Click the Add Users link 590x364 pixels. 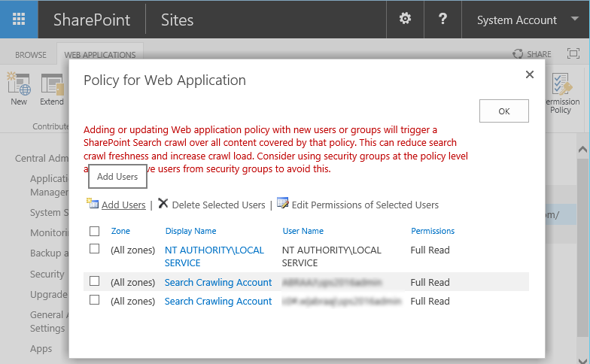coord(123,205)
